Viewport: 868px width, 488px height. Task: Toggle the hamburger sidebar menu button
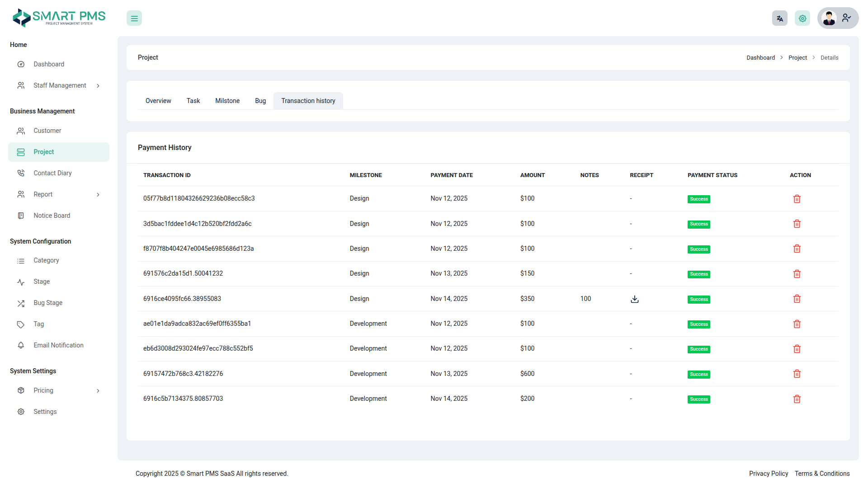pos(134,19)
